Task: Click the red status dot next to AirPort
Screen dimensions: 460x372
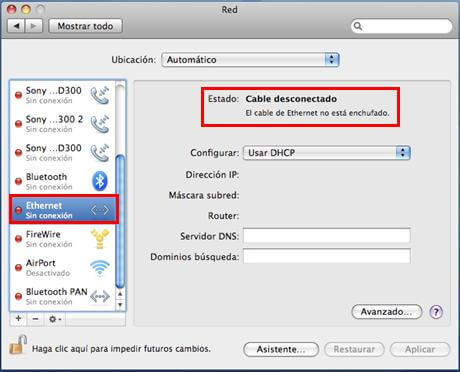Action: pos(19,268)
